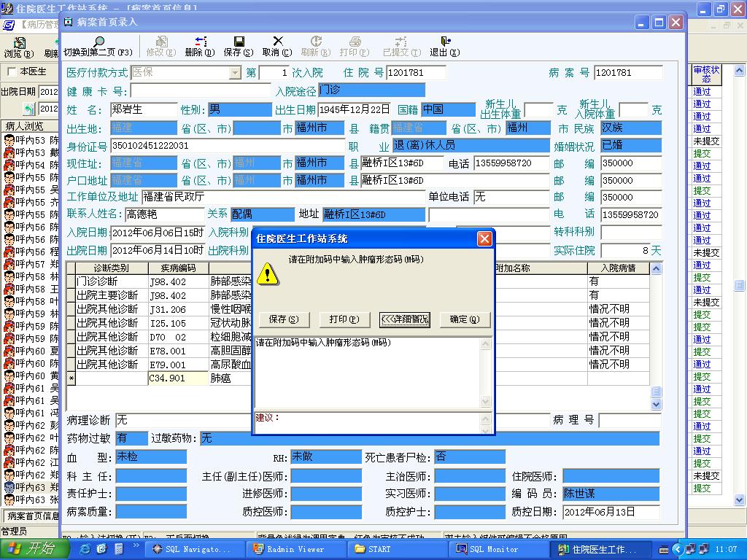Image resolution: width=747 pixels, height=560 pixels.
Task: Click the 刷新 (R) toolbar icon
Action: pyautogui.click(x=316, y=41)
